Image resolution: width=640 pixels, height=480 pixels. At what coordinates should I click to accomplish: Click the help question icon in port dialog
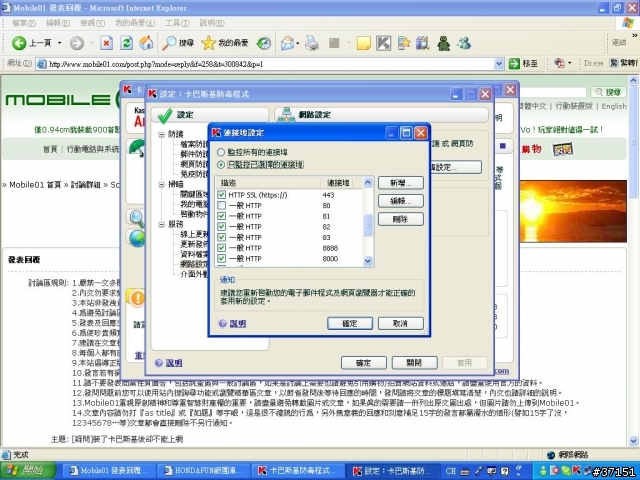click(222, 323)
